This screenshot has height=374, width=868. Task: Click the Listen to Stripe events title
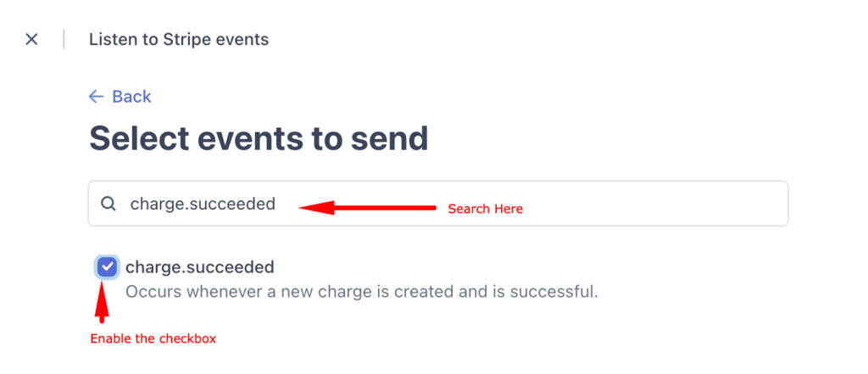pos(179,39)
